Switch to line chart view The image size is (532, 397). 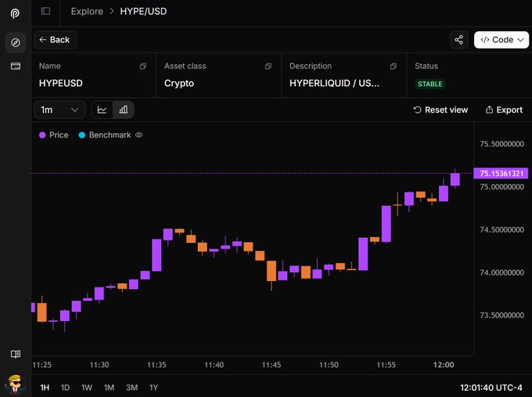click(102, 110)
